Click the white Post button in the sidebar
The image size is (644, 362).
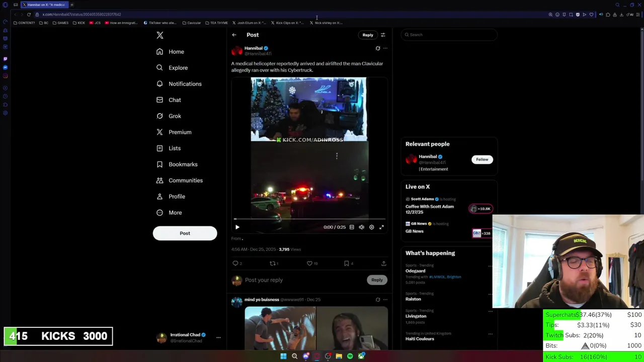tap(185, 233)
